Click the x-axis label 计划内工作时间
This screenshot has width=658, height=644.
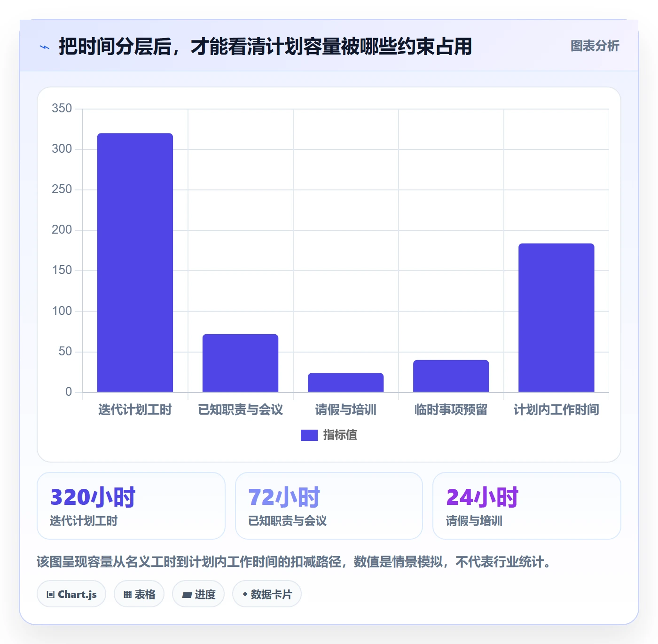[x=556, y=410]
